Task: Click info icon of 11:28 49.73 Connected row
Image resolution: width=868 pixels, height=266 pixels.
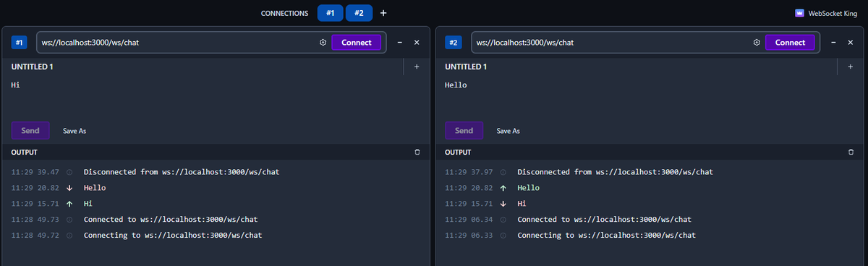Action: 69,220
